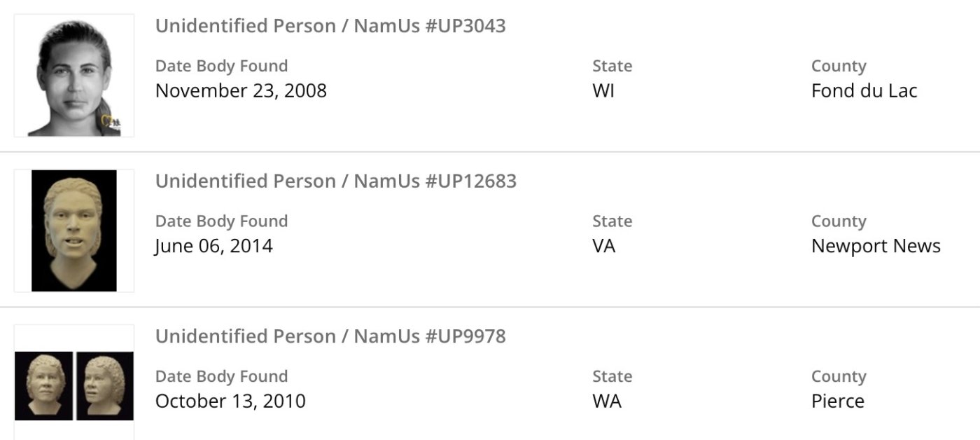This screenshot has height=440, width=980.
Task: Click the date November 23, 2008
Action: coord(241,91)
